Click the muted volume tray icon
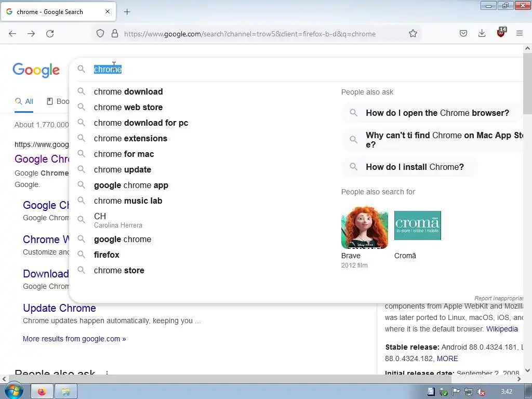 pyautogui.click(x=481, y=392)
